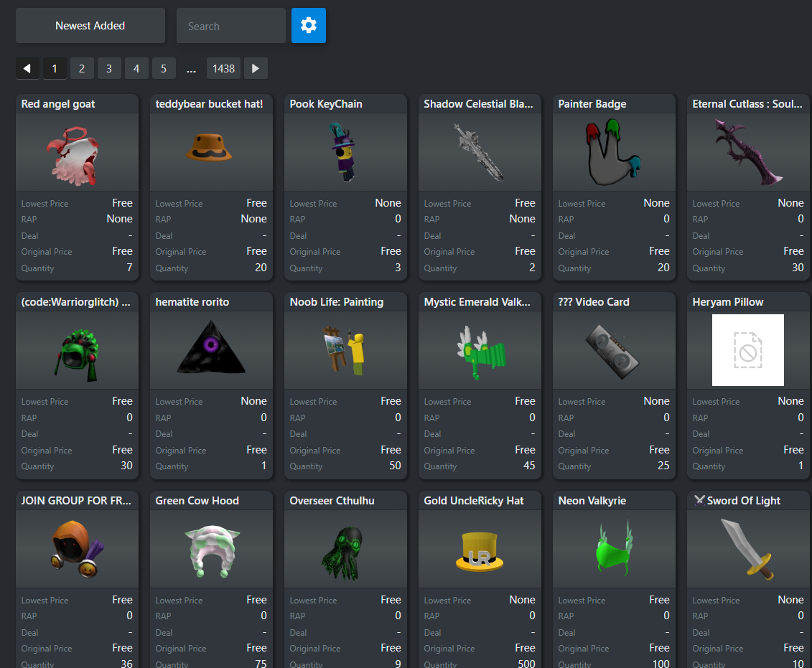
Task: Jump to page 1438
Action: point(223,68)
